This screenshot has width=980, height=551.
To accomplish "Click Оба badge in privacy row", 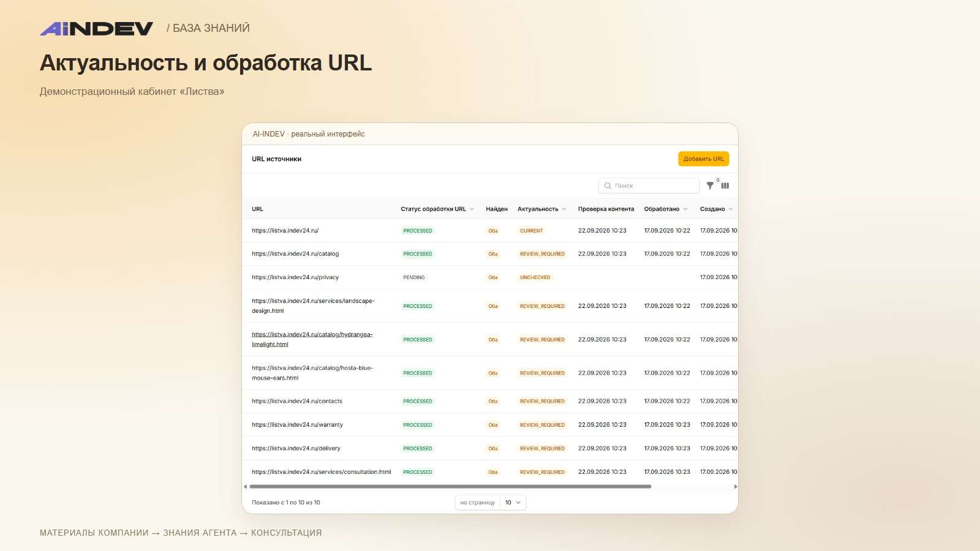I will (493, 277).
